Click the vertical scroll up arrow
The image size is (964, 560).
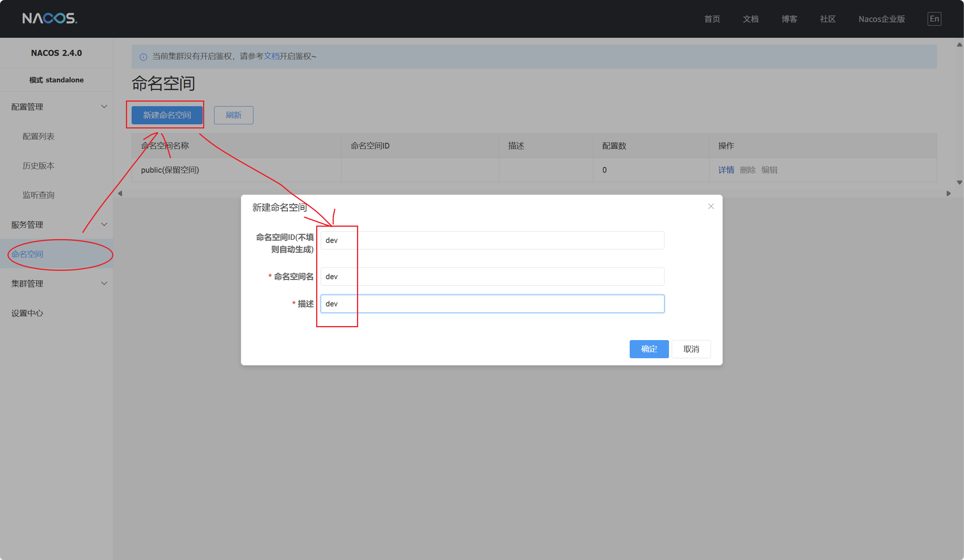coord(959,45)
